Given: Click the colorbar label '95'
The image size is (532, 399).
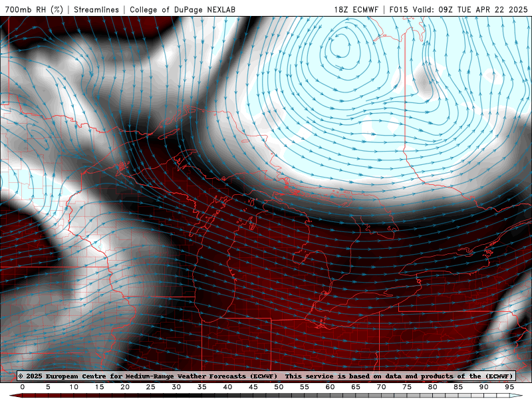Looking at the screenshot, I should point(509,387).
